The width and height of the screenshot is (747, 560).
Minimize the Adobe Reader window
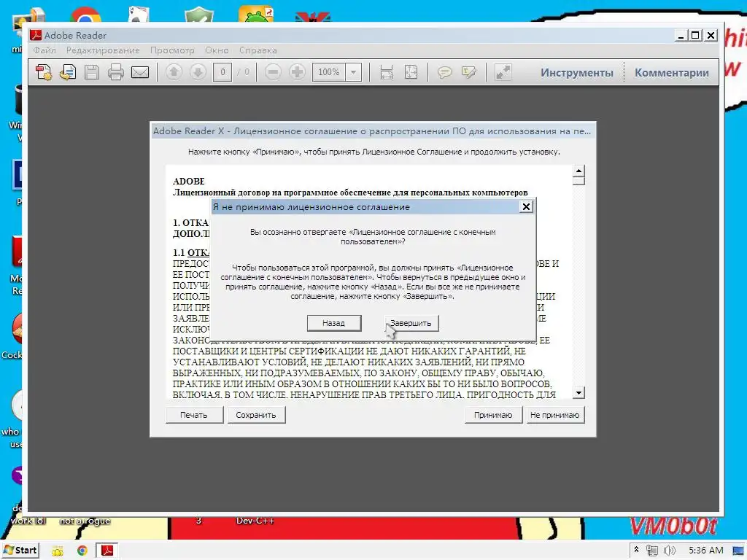(x=681, y=35)
